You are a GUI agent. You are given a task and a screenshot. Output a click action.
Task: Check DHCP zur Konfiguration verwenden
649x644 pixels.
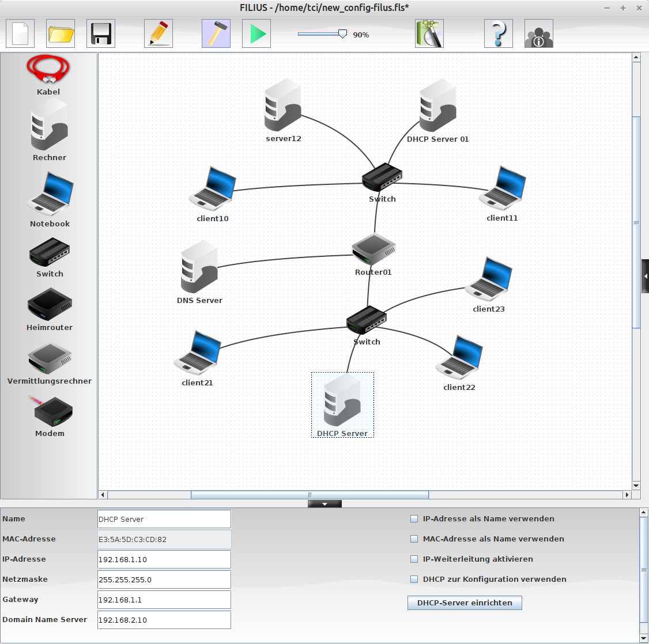coord(414,579)
